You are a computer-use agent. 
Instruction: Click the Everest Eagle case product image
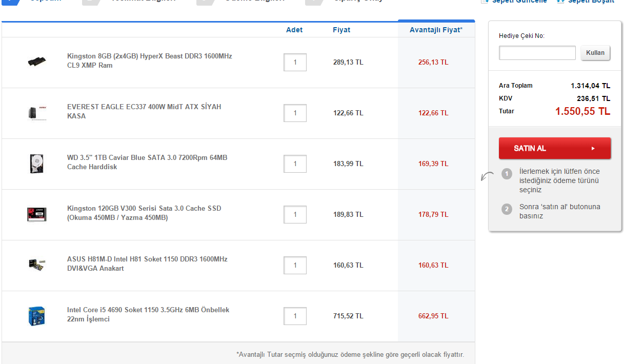tap(37, 113)
